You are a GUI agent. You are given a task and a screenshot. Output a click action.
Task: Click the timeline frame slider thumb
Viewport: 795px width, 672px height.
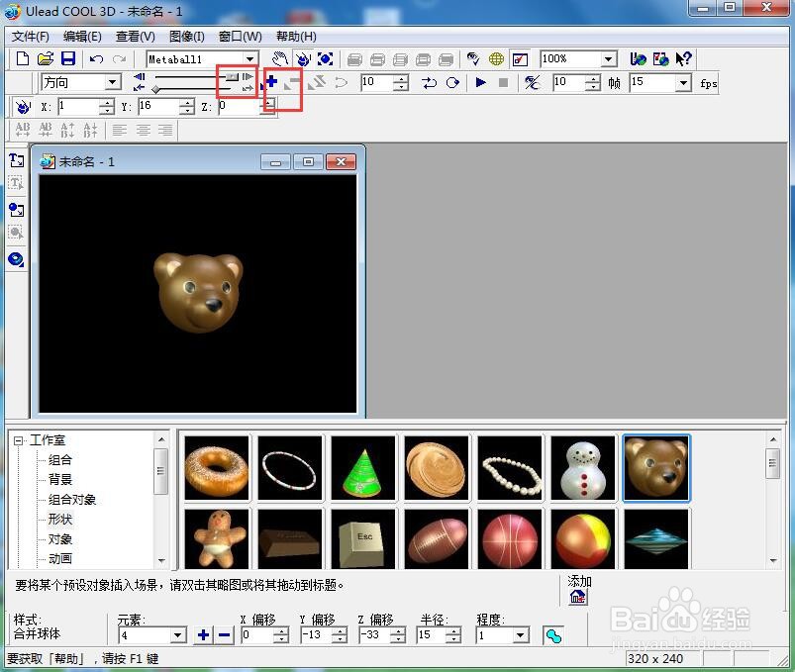(233, 77)
